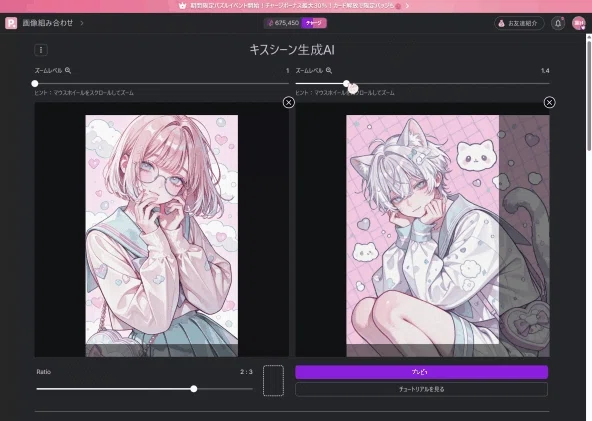Click the 675,450 credit balance
592x421 pixels.
[x=283, y=23]
